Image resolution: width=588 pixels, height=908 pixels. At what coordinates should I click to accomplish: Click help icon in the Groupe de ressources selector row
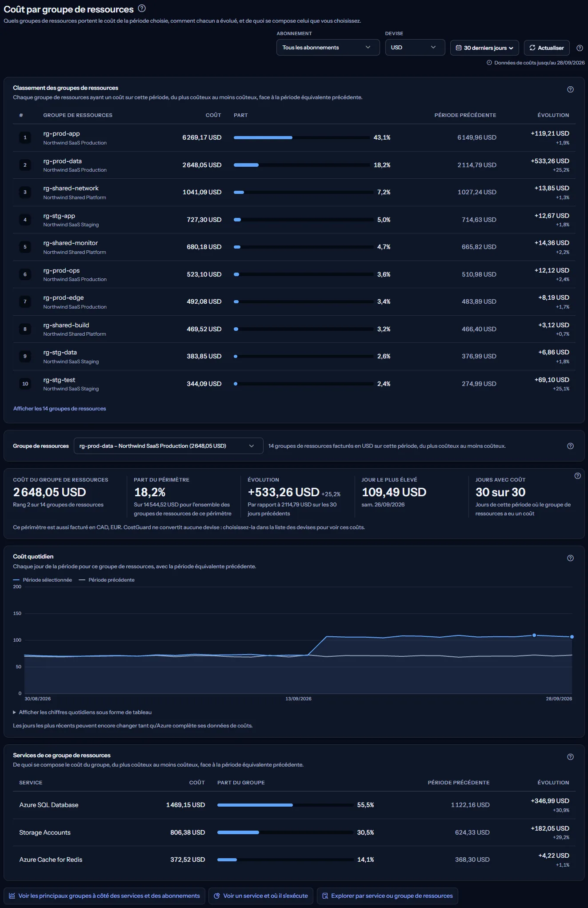571,446
